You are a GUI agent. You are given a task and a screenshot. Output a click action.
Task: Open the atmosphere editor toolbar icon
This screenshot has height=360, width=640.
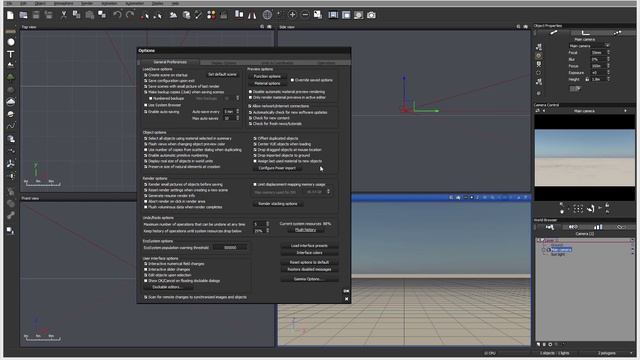coord(173,16)
